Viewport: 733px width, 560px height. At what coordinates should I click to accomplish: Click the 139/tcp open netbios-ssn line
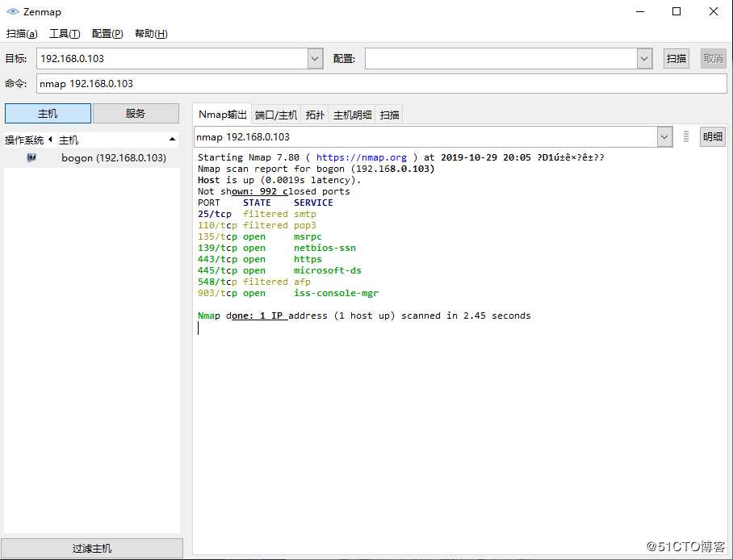(277, 248)
